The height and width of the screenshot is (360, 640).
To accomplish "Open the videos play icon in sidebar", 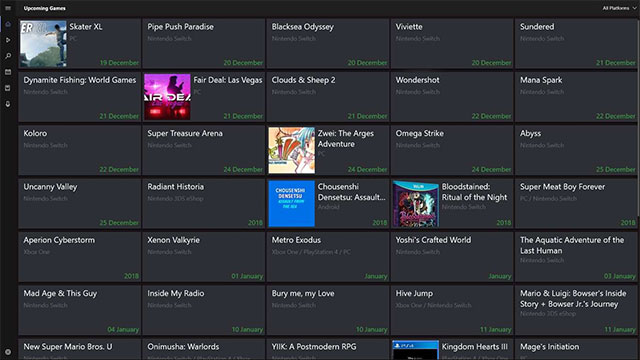I will [x=8, y=40].
